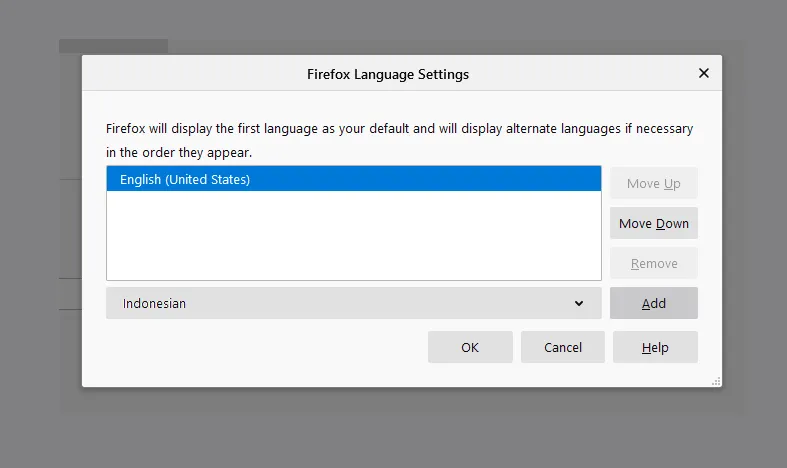This screenshot has width=787, height=468.
Task: Cancel the language settings dialog
Action: tap(563, 347)
